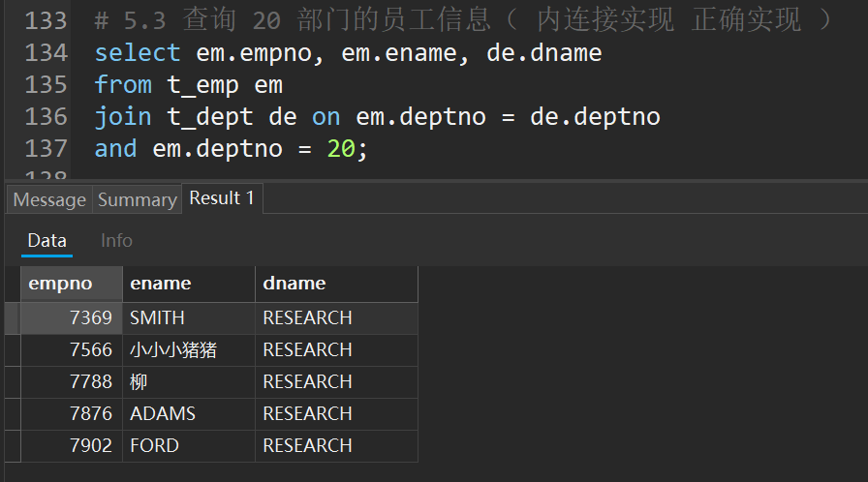Click the 柳 name cell
The image size is (868, 482).
(x=189, y=382)
